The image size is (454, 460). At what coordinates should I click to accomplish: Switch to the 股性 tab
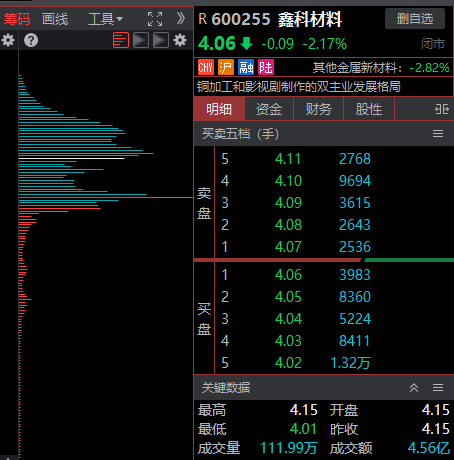[x=369, y=109]
